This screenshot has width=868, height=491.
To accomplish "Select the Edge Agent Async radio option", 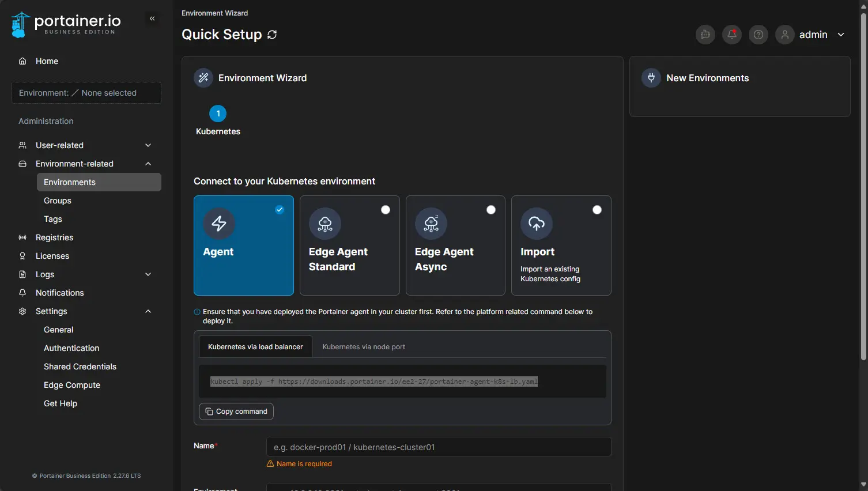I will [x=491, y=210].
